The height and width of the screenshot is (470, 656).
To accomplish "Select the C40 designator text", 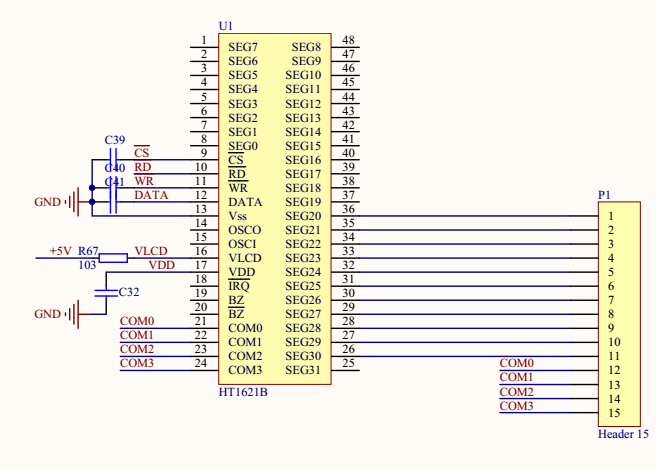I will [x=115, y=168].
